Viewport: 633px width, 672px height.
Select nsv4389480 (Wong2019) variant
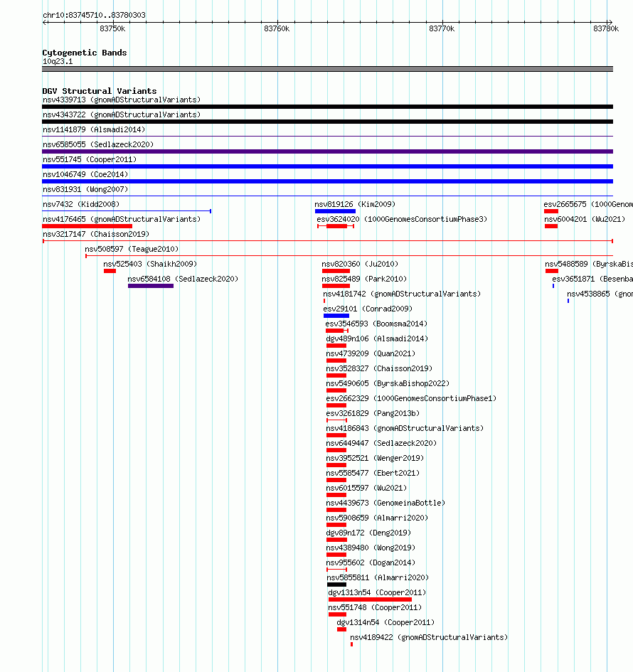pos(371,548)
